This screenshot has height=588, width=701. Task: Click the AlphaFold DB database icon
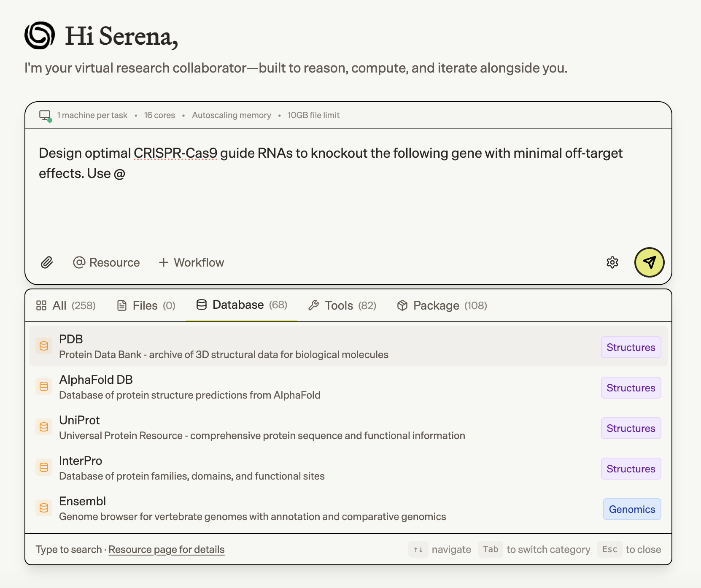(x=44, y=386)
